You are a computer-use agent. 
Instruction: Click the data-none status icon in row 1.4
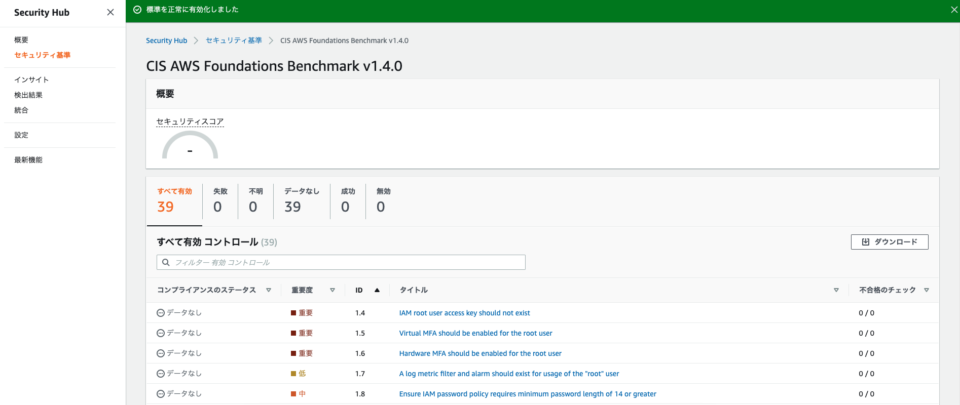point(161,313)
